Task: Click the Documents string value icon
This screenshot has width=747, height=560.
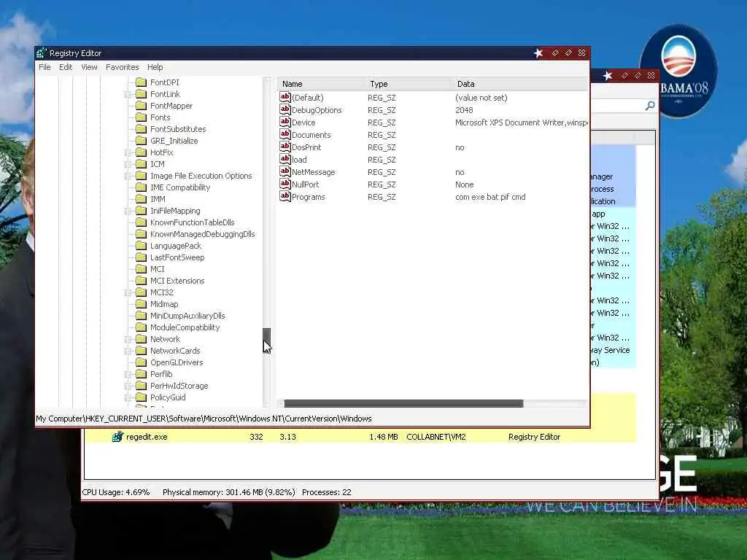Action: click(x=285, y=134)
